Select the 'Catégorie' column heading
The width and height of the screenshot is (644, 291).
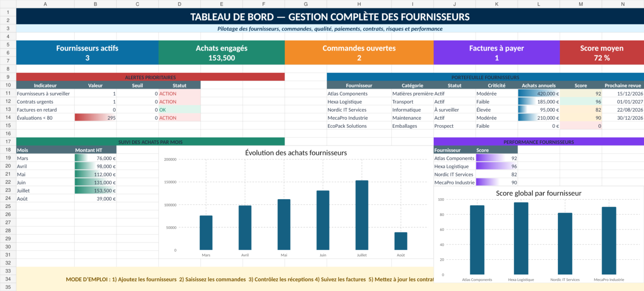(412, 85)
